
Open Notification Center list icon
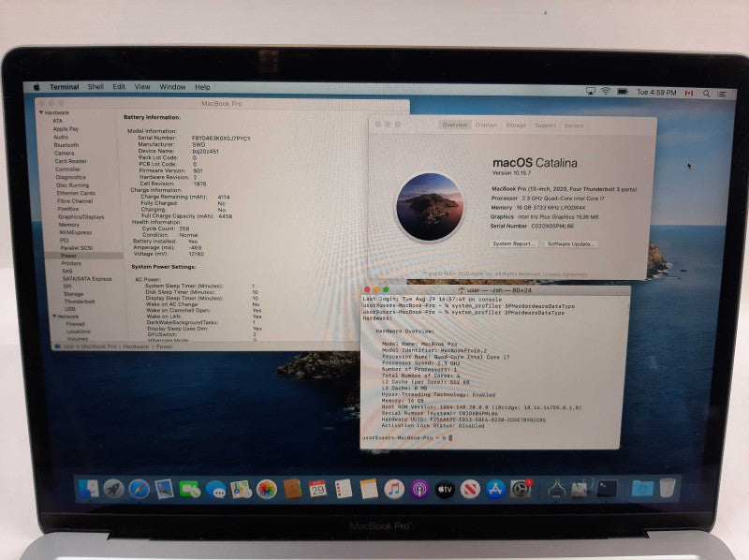pos(722,95)
